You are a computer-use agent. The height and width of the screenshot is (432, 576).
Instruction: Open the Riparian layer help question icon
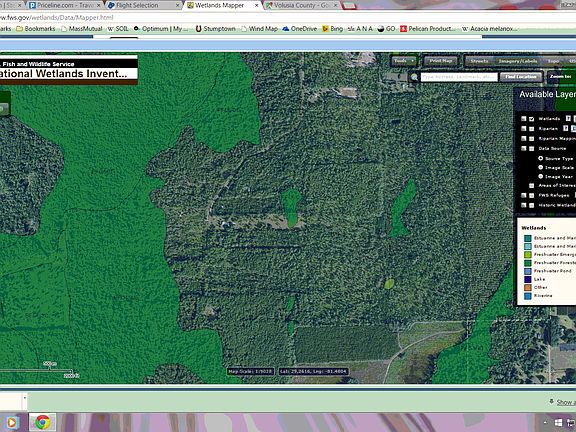(x=566, y=128)
